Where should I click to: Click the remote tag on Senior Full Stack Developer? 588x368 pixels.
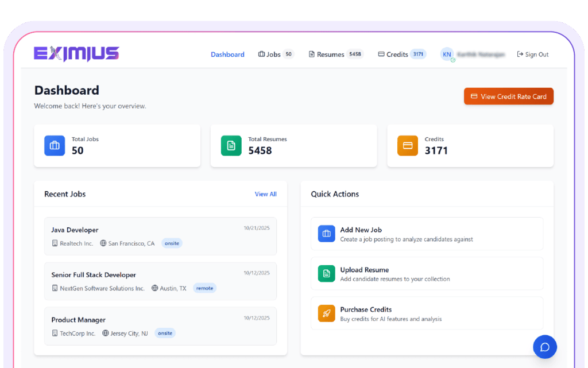pos(204,288)
